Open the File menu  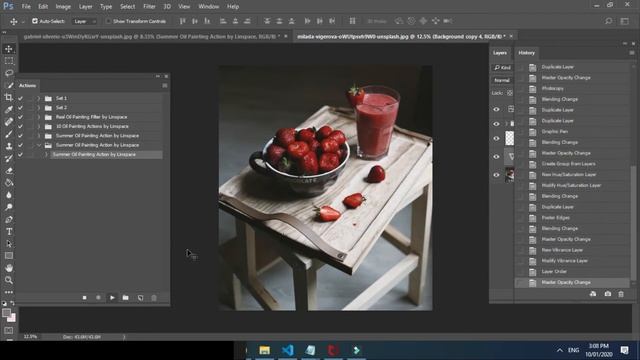26,7
